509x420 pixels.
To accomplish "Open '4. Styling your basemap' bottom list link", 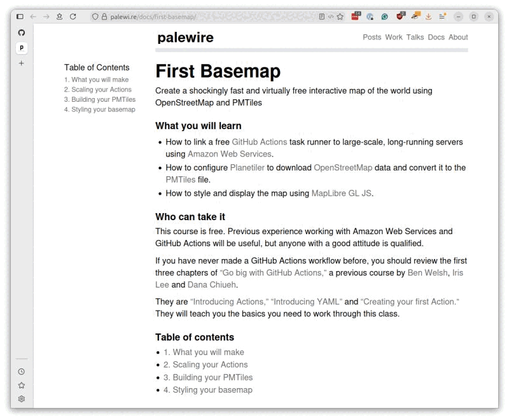I will tap(208, 390).
